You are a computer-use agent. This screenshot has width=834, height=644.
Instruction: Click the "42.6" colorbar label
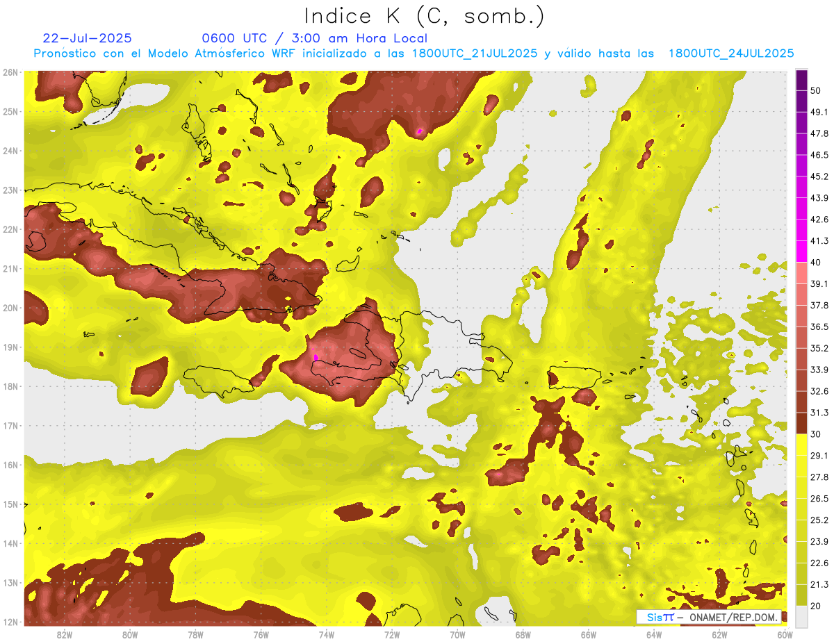point(819,220)
